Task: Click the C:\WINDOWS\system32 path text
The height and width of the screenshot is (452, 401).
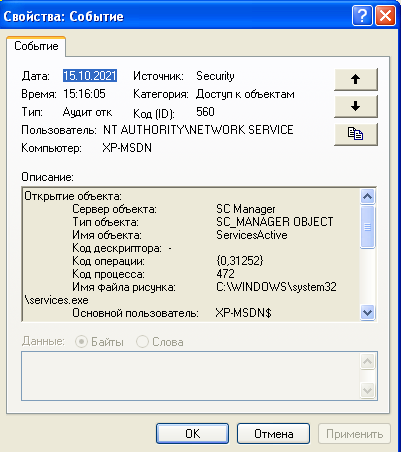Action: (276, 287)
